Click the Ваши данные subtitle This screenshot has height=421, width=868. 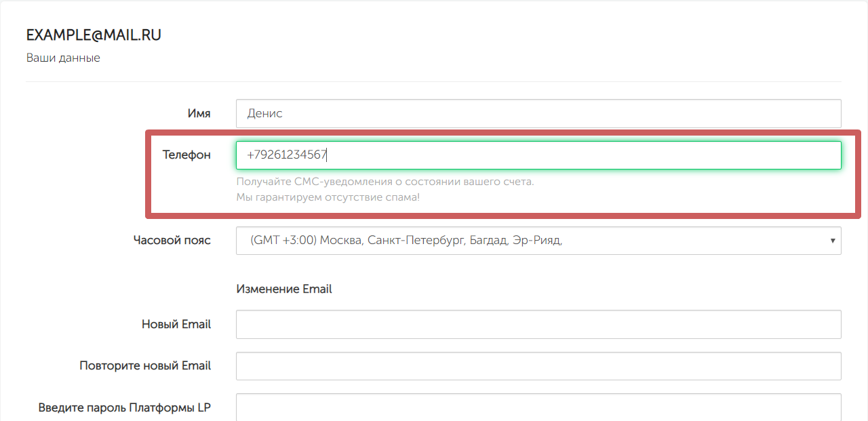pos(63,58)
